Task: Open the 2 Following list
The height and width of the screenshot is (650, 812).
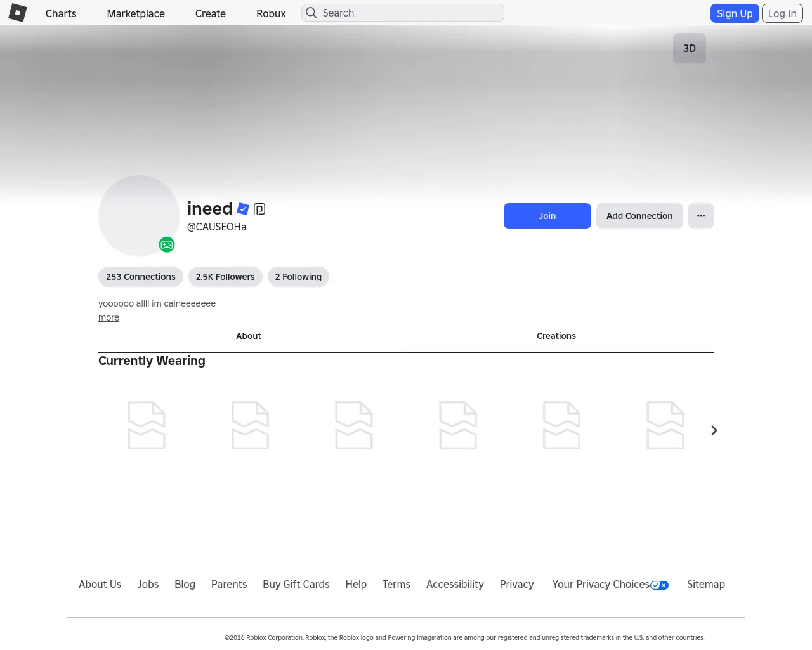Action: (298, 277)
